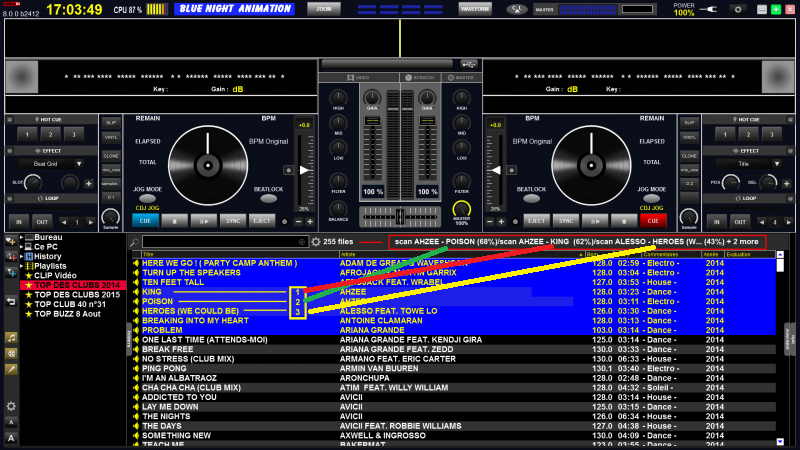The image size is (800, 450).
Task: Add favorite folder icon in browser sidebar
Action: click(x=11, y=241)
